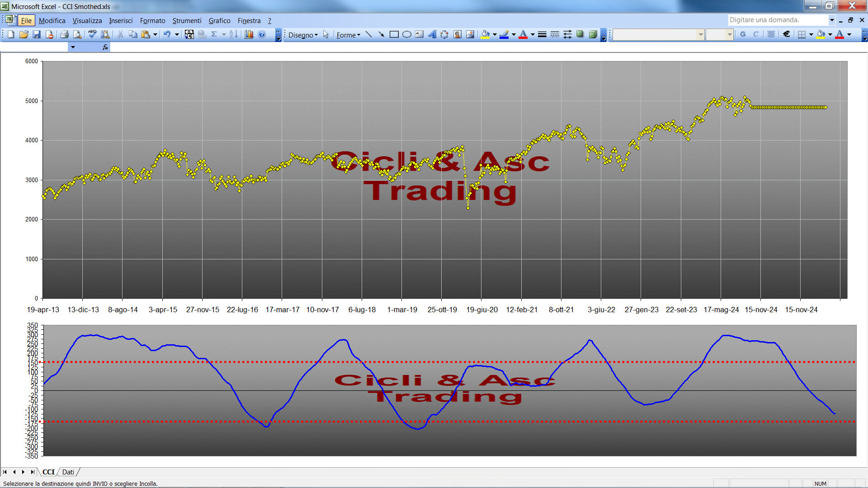The image size is (868, 488).
Task: Apply borders with the Borders icon
Action: [802, 34]
